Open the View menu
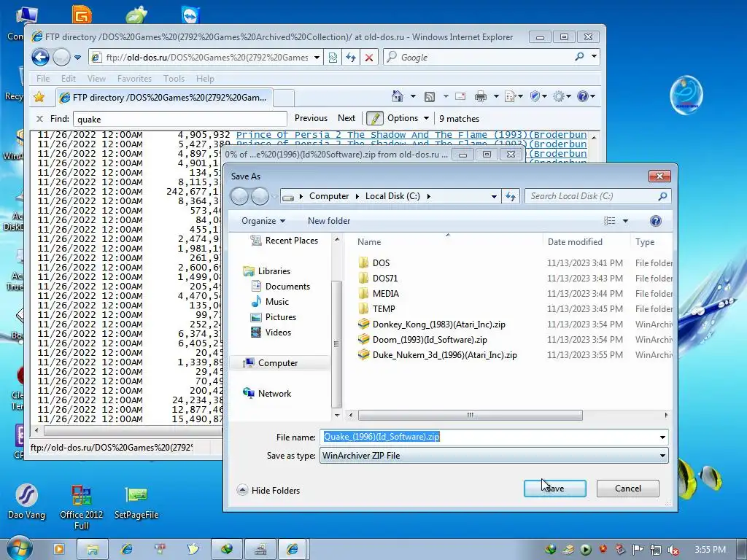The height and width of the screenshot is (560, 747). point(96,79)
